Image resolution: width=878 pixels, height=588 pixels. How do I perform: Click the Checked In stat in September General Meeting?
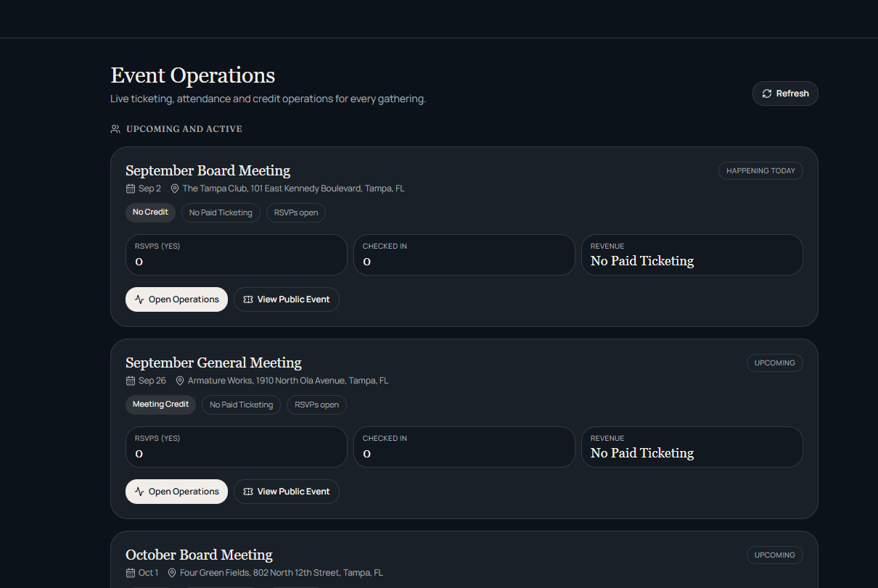pyautogui.click(x=464, y=447)
